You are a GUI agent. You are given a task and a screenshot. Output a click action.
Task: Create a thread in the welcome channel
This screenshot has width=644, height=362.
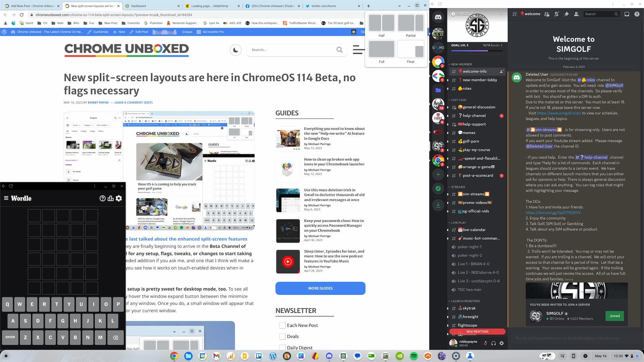[547, 14]
